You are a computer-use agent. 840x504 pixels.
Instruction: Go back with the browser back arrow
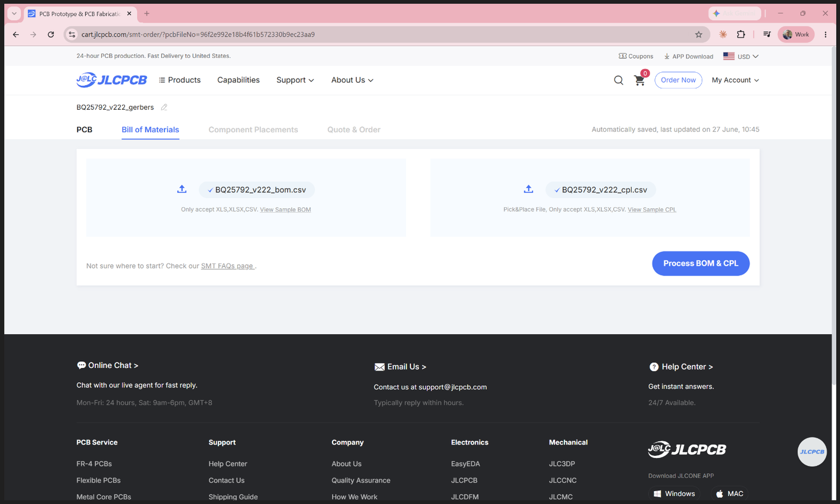(16, 34)
